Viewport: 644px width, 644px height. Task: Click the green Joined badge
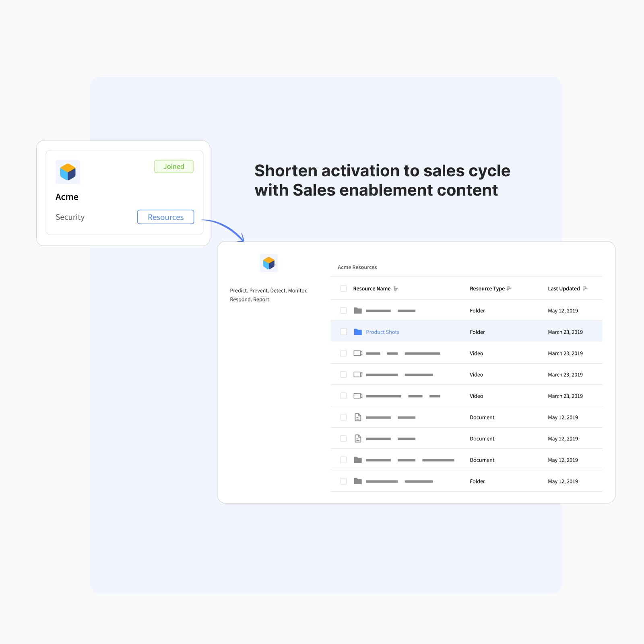tap(174, 167)
